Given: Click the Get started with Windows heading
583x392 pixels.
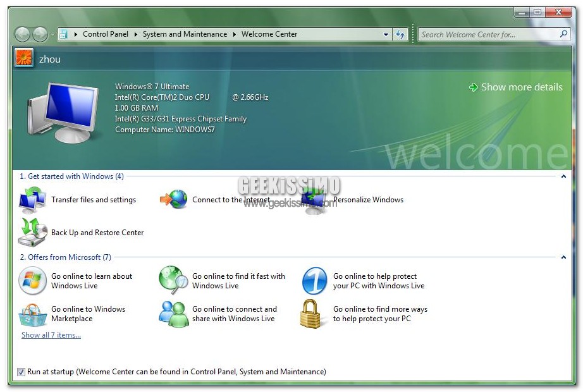Looking at the screenshot, I should (x=71, y=176).
